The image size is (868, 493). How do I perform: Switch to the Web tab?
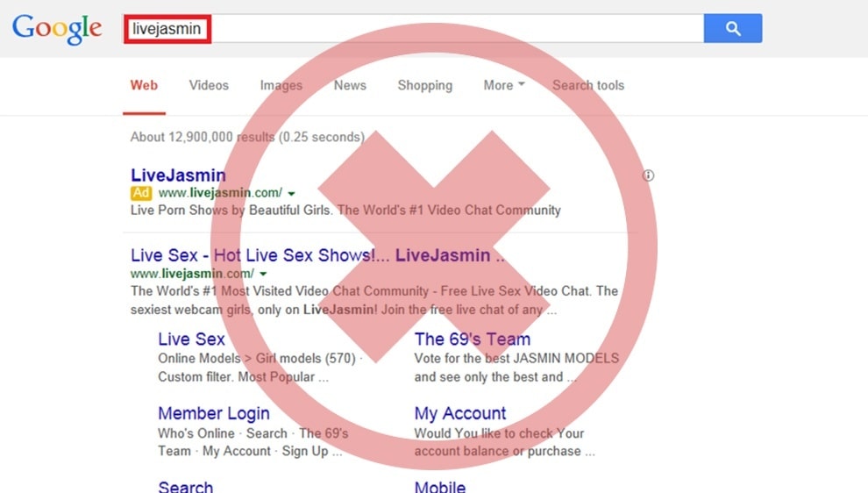144,85
